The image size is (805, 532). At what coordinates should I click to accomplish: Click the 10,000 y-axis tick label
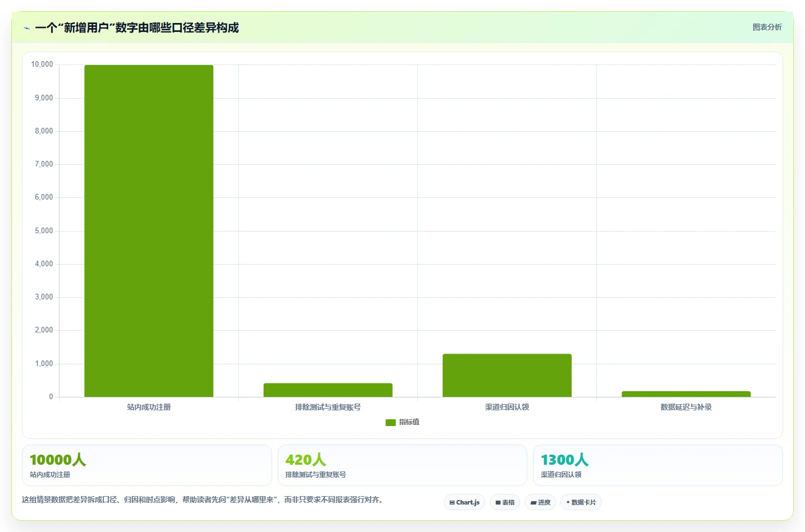[42, 64]
